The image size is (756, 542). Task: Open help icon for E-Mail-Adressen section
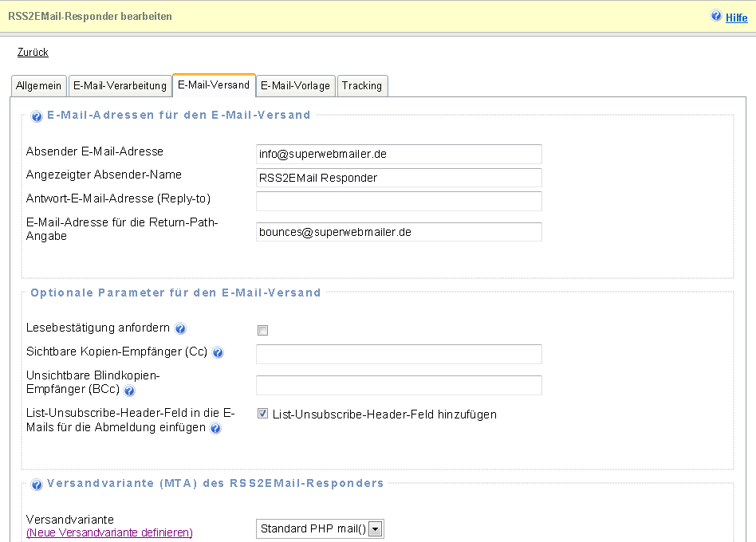pos(37,116)
